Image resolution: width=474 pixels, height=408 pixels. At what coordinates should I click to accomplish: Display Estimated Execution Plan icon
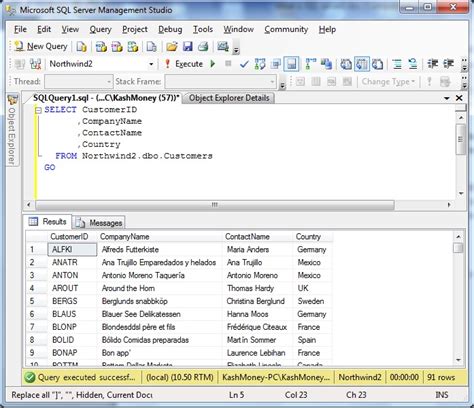pyautogui.click(x=260, y=64)
